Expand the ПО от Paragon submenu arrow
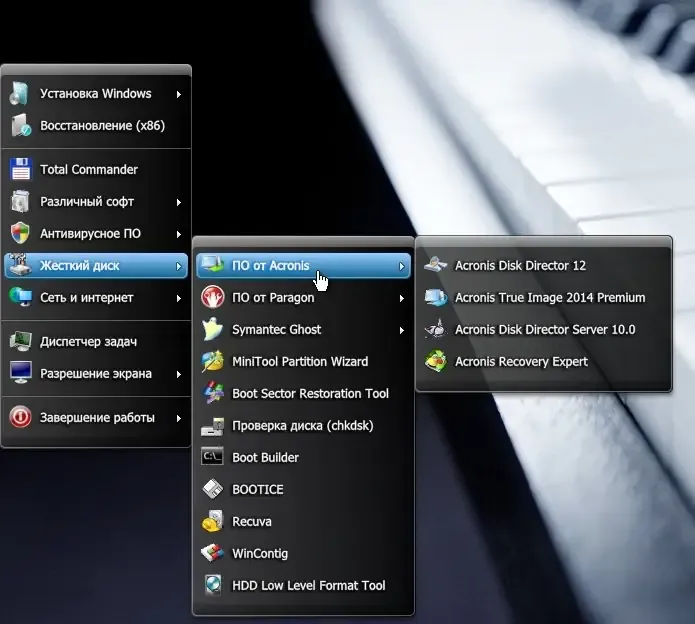The height and width of the screenshot is (624, 695). tap(402, 298)
